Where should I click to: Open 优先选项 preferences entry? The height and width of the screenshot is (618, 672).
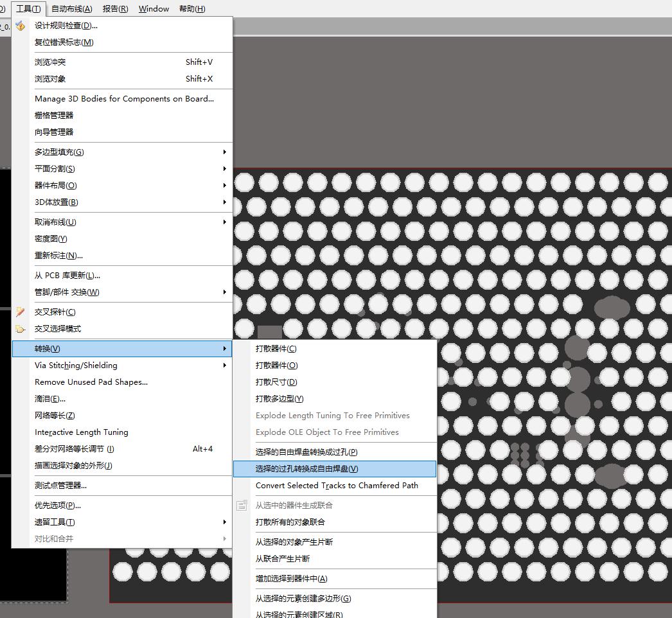tap(58, 506)
